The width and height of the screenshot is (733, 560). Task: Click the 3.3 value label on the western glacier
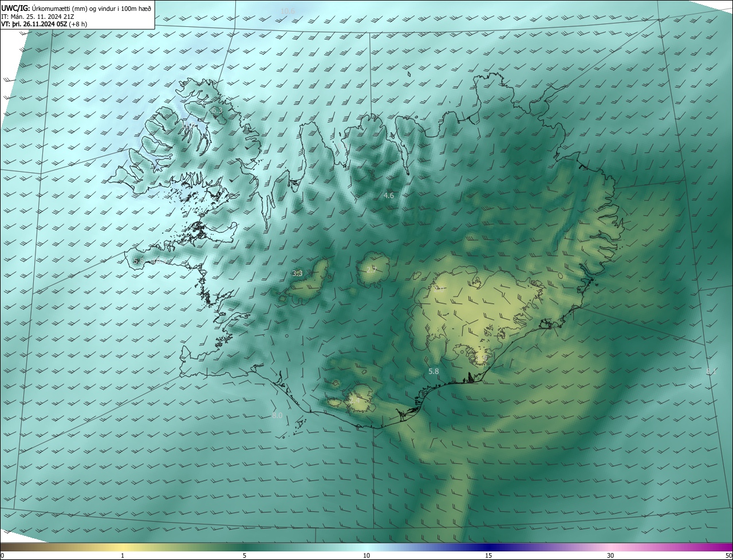coord(297,274)
